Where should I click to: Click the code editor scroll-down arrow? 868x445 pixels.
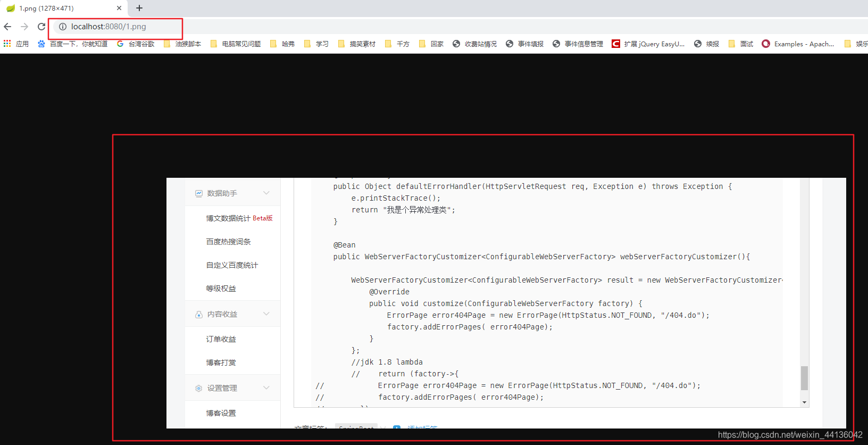click(804, 402)
